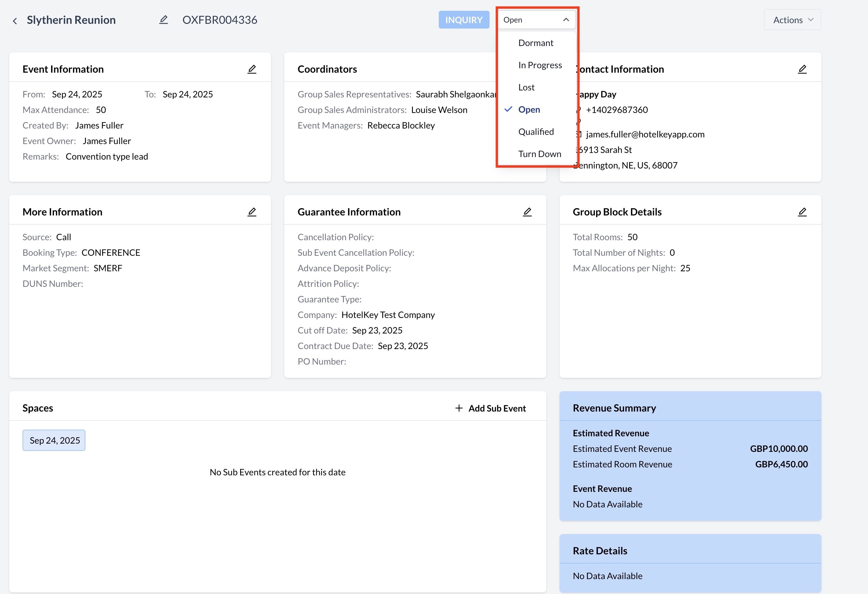
Task: Choose In Progress from the status list
Action: click(540, 65)
